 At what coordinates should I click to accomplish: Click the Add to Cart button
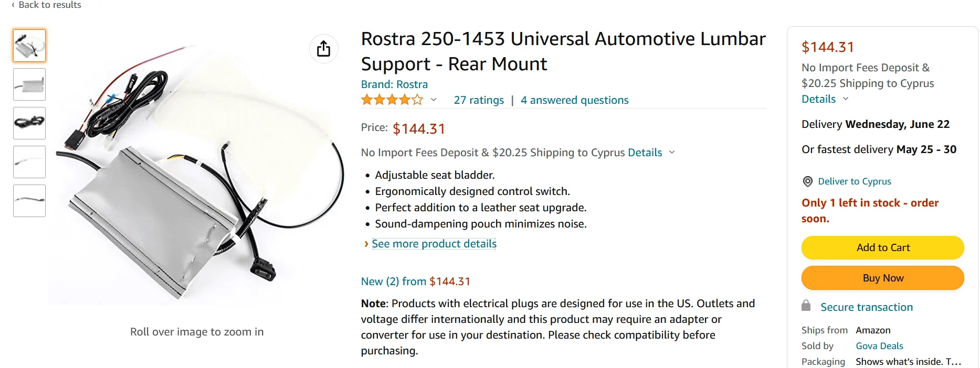pos(882,247)
